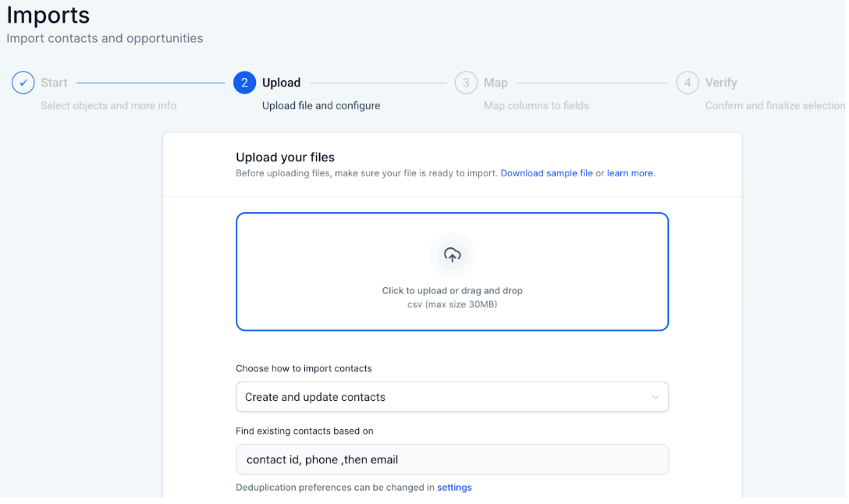
Task: Expand the import mode dropdown chevron
Action: 655,397
